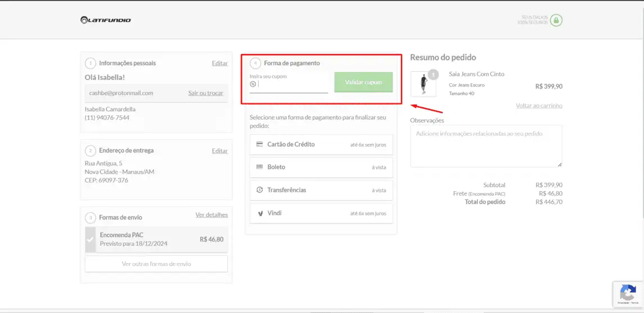Click the Sair ou trocar link

click(206, 93)
